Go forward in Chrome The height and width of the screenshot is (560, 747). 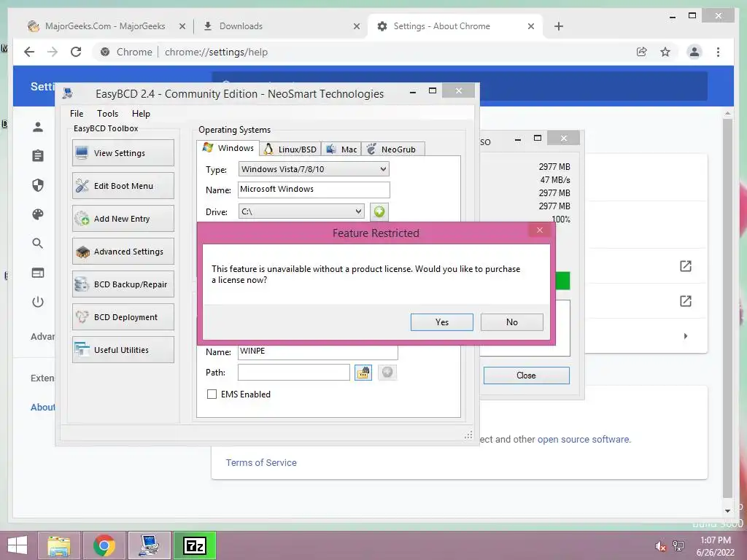coord(53,52)
